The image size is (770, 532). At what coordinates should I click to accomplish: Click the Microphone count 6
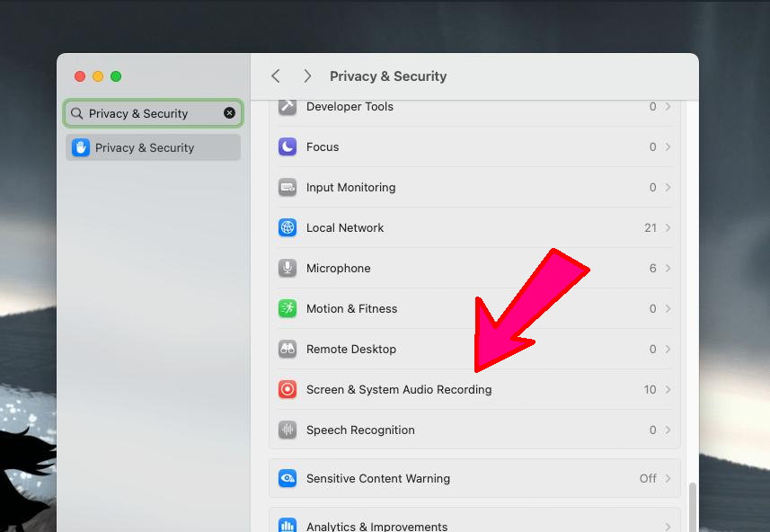[652, 268]
